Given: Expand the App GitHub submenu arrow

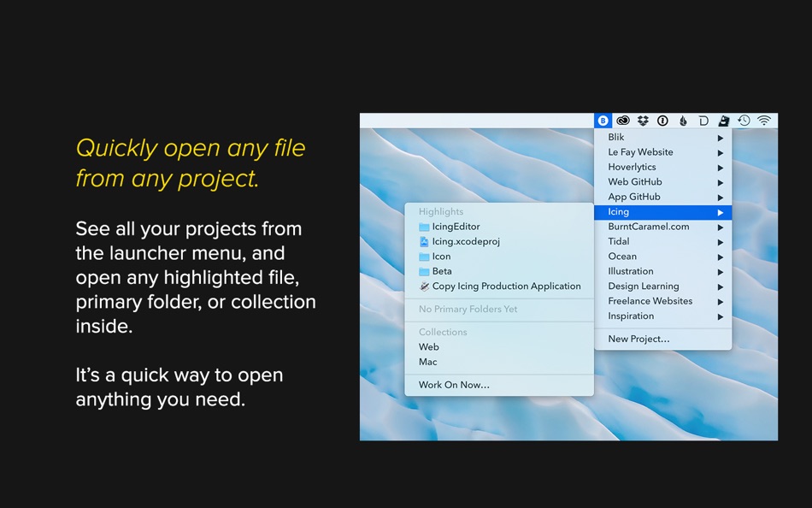Looking at the screenshot, I should 721,198.
